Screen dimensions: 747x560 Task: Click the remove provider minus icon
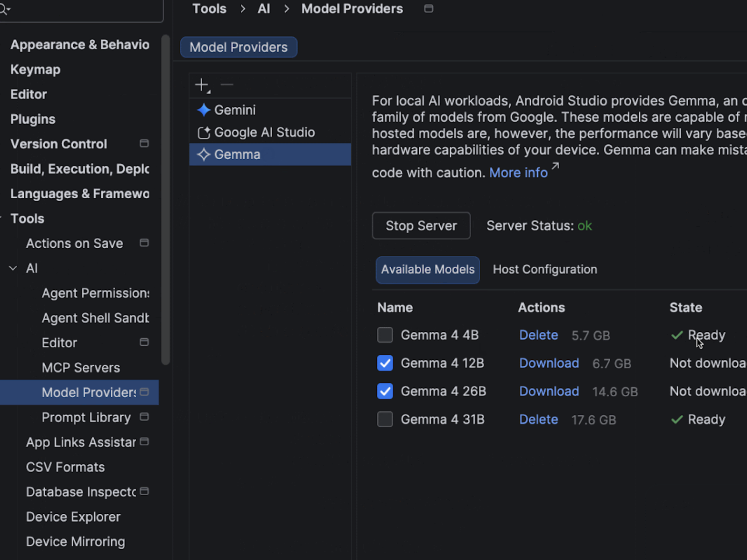point(227,84)
